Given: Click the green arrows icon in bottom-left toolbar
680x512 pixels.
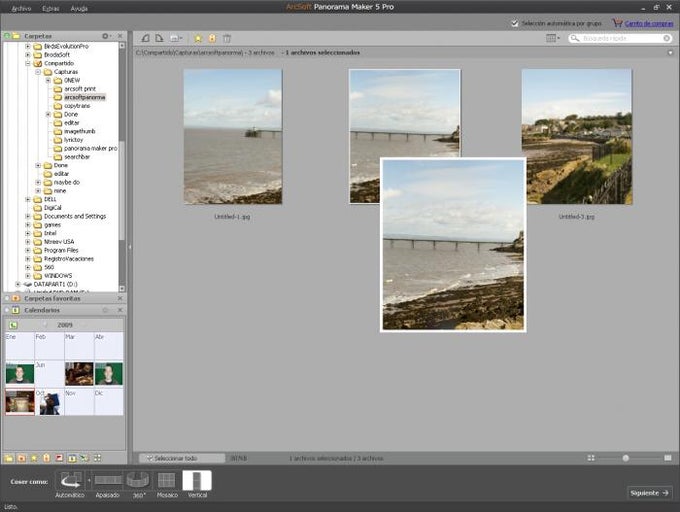Looking at the screenshot, I should coord(85,458).
